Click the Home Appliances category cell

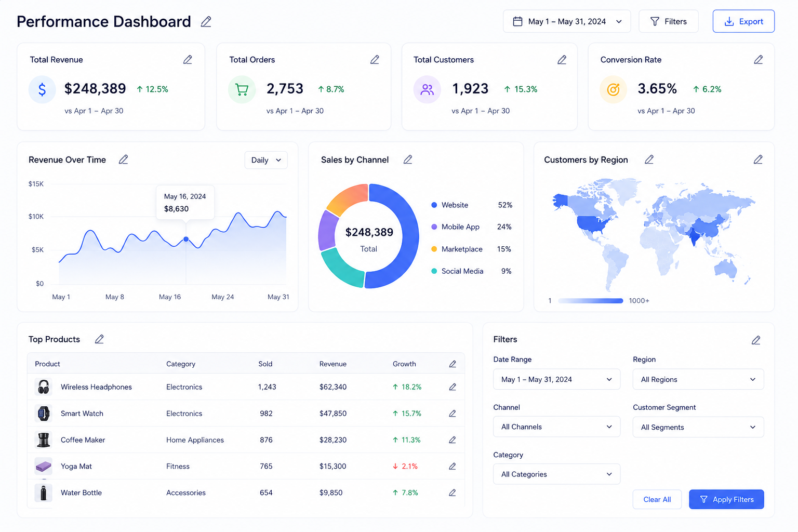[195, 440]
